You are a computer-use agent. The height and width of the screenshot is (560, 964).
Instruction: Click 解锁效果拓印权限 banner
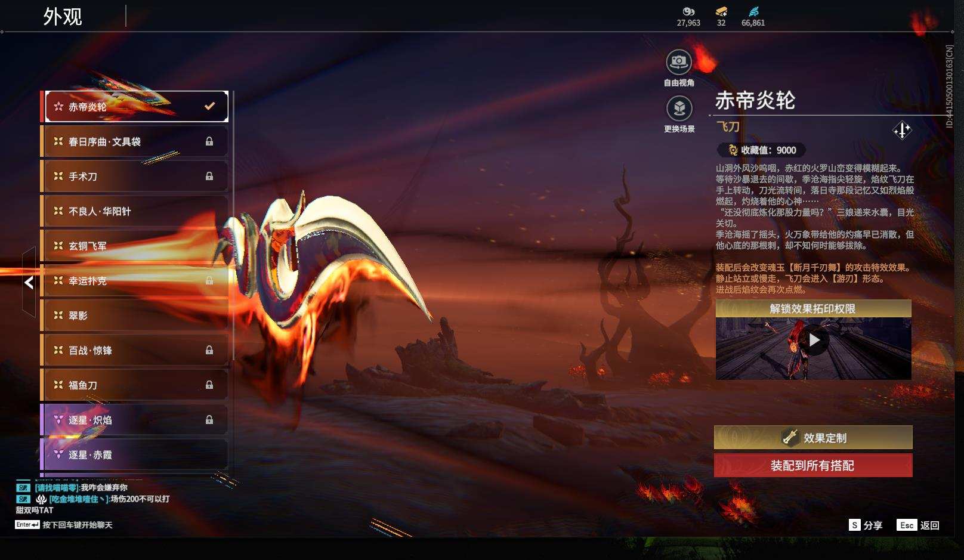pos(814,308)
